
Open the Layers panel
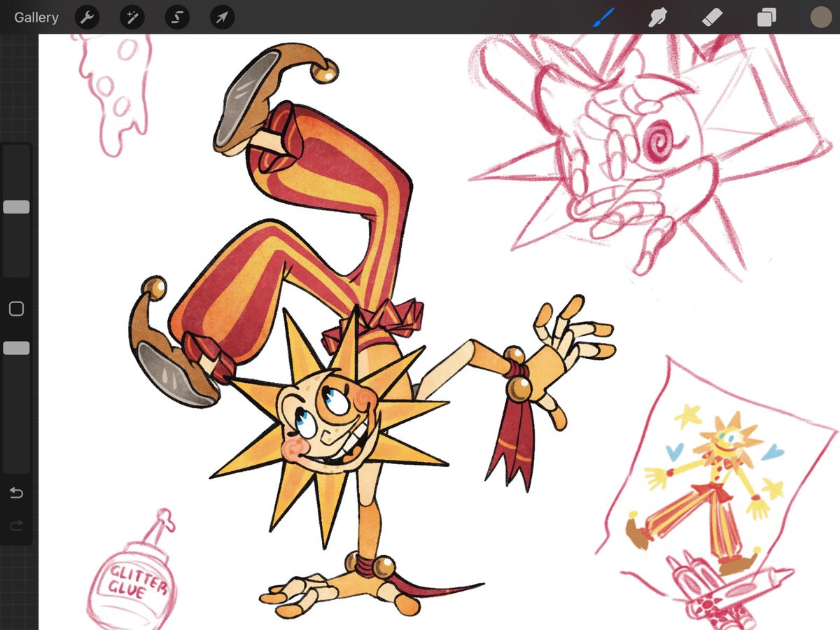(766, 17)
